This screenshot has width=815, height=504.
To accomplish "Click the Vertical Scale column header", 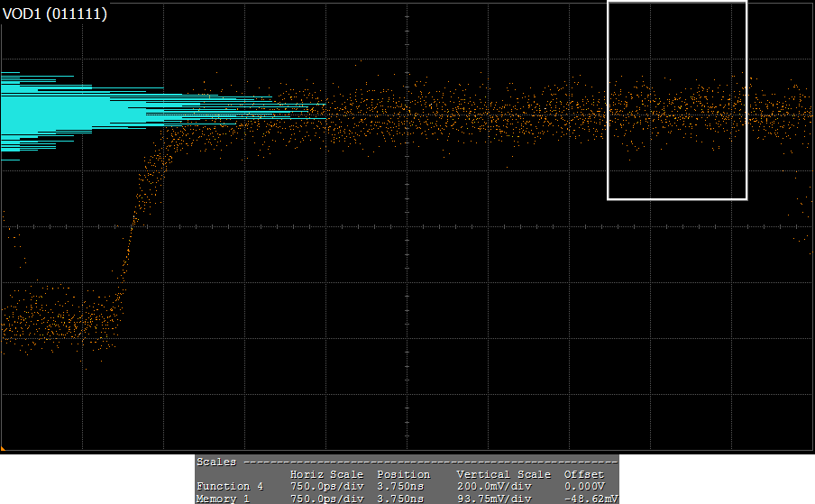I will [x=503, y=474].
